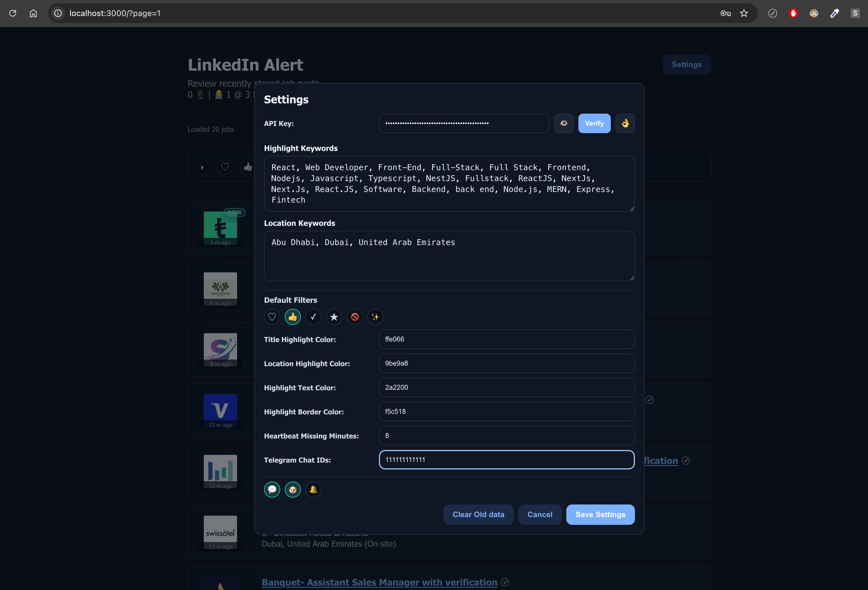Click inside the Telegram Chat IDs field
Image resolution: width=868 pixels, height=590 pixels.
click(x=506, y=460)
